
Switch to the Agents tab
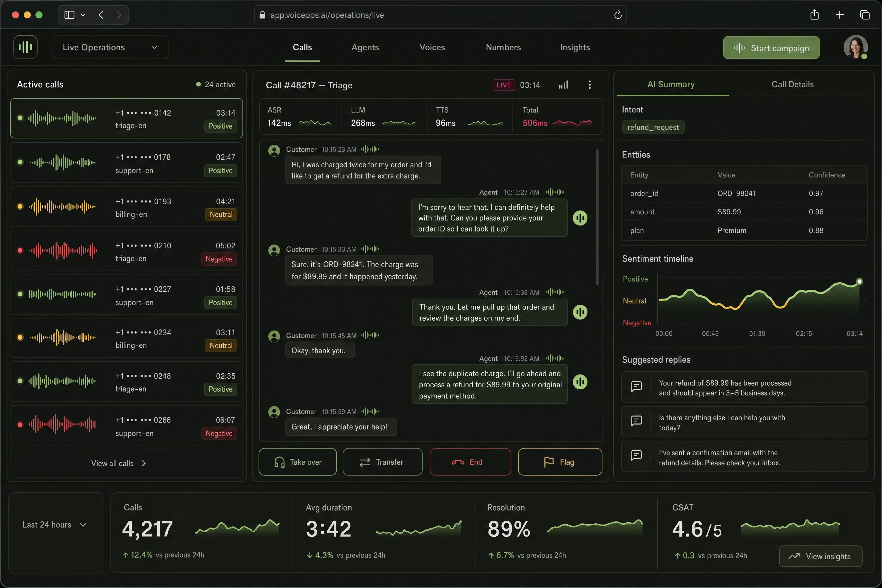365,47
